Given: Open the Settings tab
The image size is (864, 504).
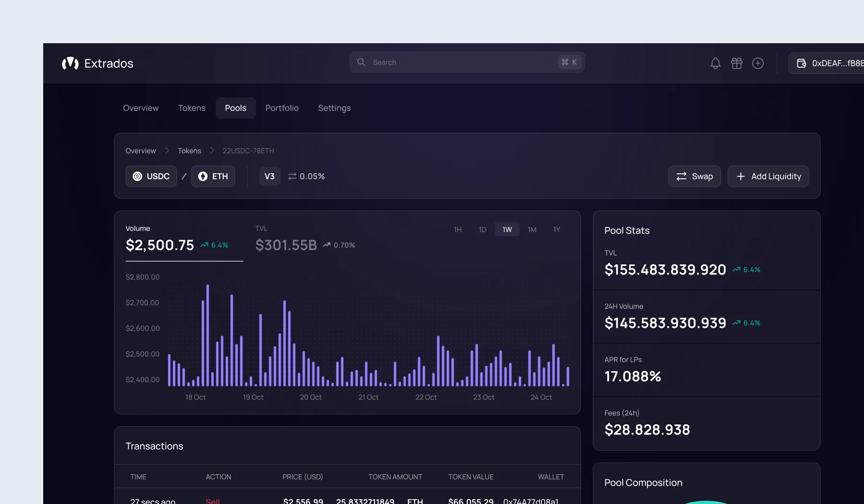Looking at the screenshot, I should pyautogui.click(x=335, y=108).
